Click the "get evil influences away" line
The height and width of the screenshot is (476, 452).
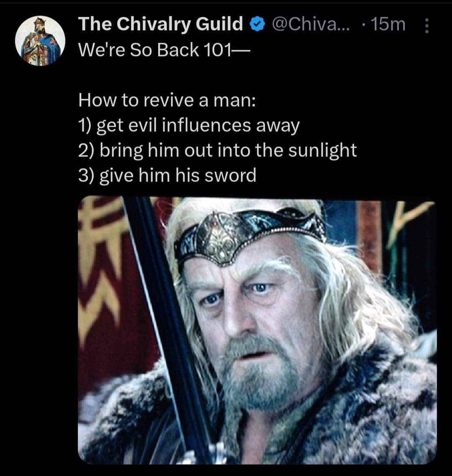pyautogui.click(x=189, y=125)
